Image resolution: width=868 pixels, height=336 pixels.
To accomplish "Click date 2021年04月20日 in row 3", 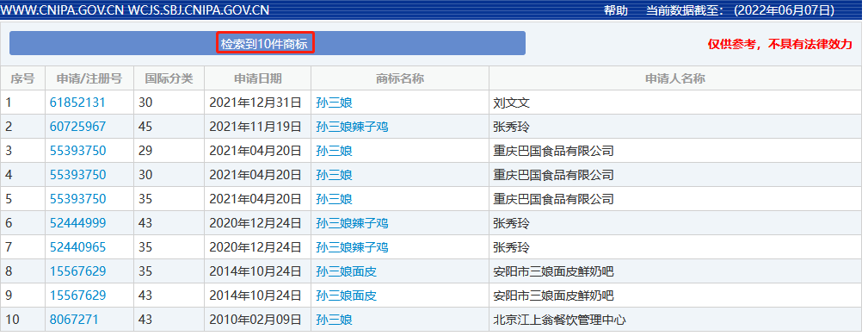I will tap(255, 151).
